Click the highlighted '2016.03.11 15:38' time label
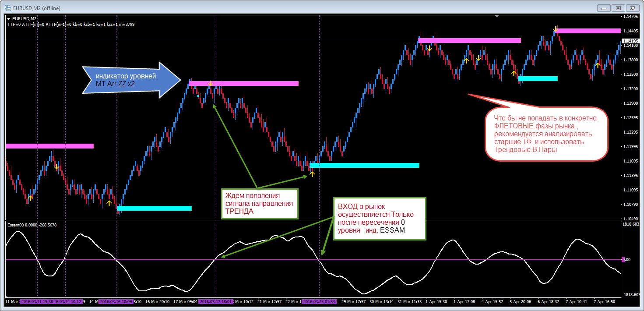The image size is (644, 311). 36,302
